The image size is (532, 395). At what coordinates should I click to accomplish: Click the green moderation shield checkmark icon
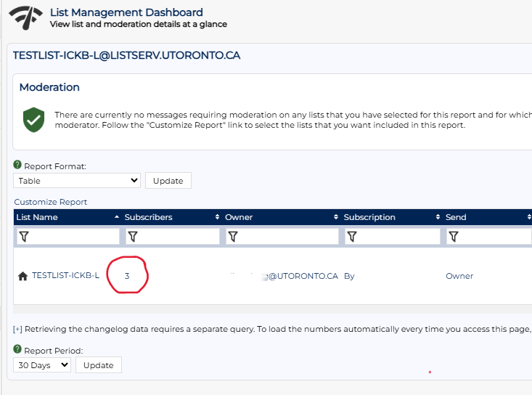click(33, 120)
